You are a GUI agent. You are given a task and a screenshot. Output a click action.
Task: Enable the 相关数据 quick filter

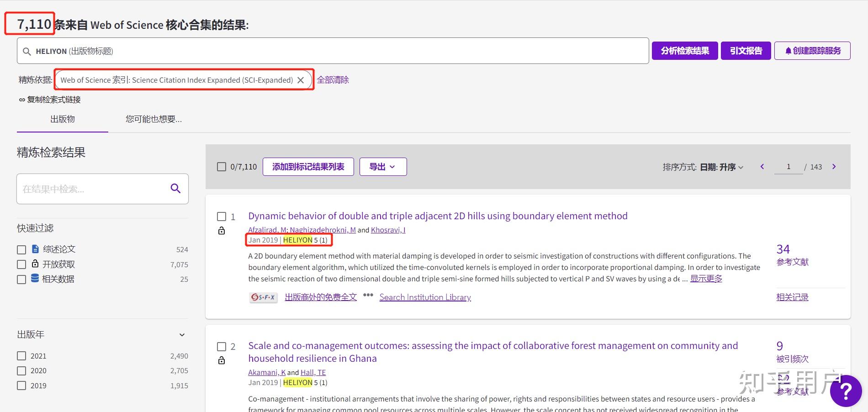21,280
